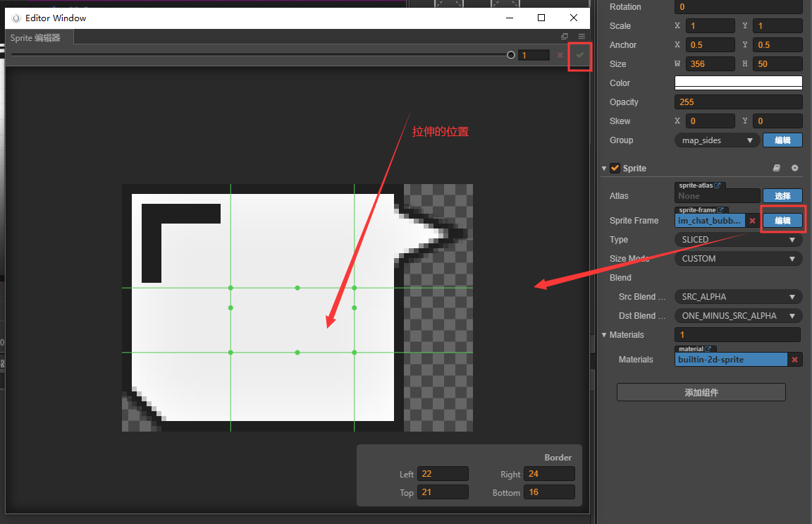812x524 pixels.
Task: Click the panel pop-out icon in Sprite editor
Action: coord(564,36)
